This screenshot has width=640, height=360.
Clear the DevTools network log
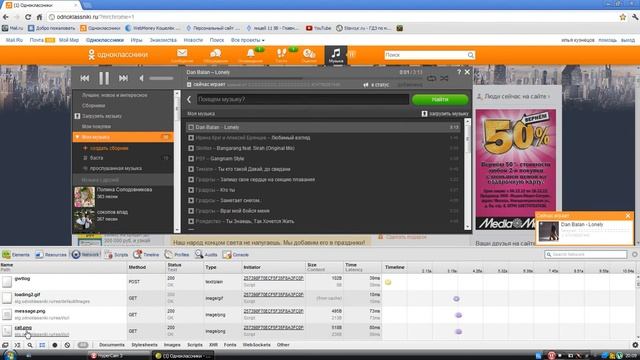click(67, 345)
